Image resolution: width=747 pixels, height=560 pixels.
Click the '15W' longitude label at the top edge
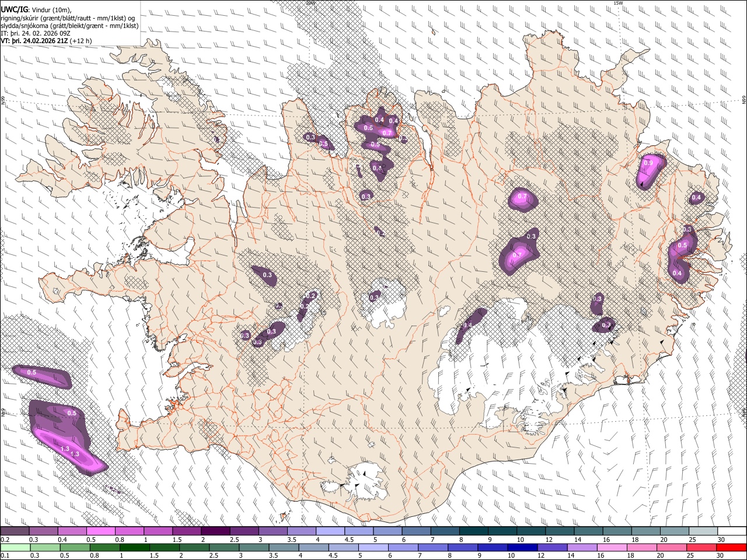tap(617, 3)
